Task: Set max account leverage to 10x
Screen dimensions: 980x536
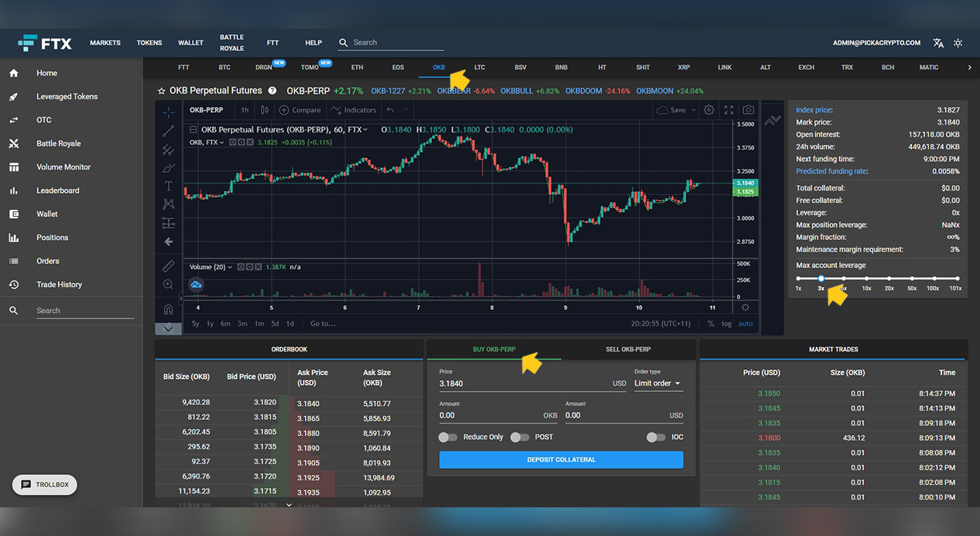Action: 867,278
